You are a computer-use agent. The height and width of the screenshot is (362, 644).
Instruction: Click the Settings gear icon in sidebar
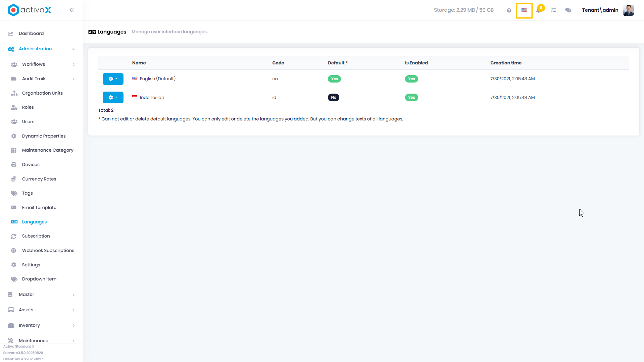click(14, 265)
